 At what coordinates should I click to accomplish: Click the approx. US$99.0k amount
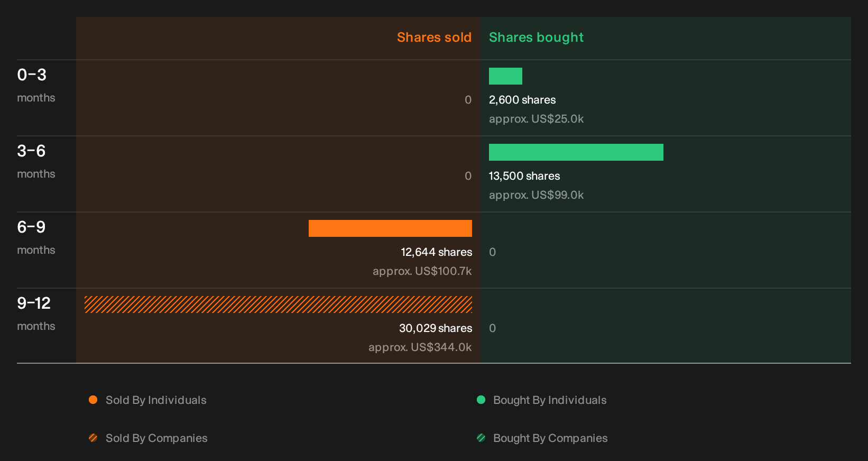coord(537,195)
